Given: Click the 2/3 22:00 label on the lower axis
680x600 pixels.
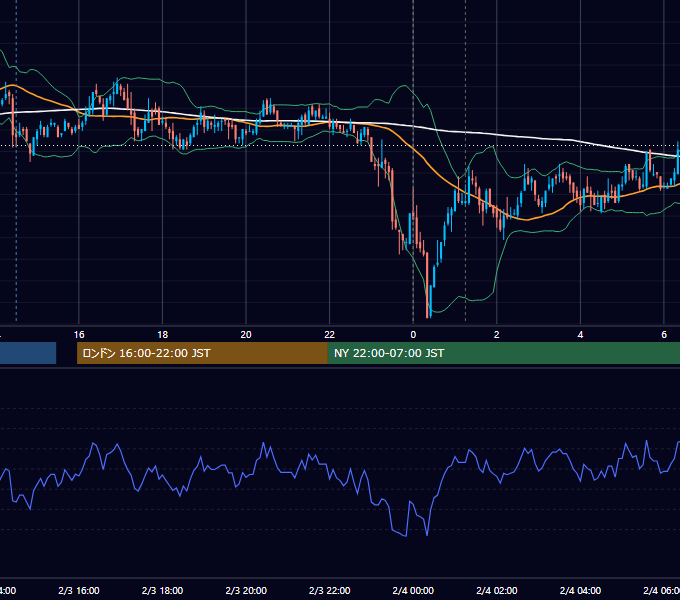Looking at the screenshot, I should [330, 590].
